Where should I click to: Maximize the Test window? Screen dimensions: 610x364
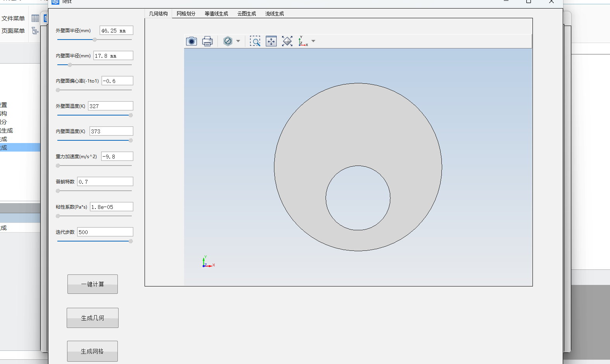[529, 2]
